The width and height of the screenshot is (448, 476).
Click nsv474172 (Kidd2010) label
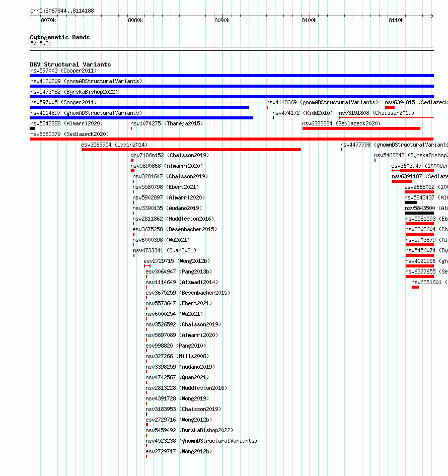click(x=303, y=113)
